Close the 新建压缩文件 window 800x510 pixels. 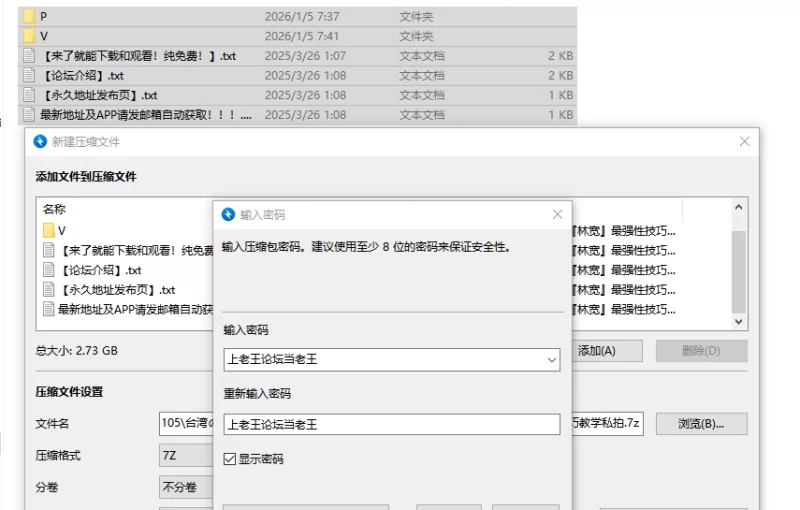[x=744, y=141]
